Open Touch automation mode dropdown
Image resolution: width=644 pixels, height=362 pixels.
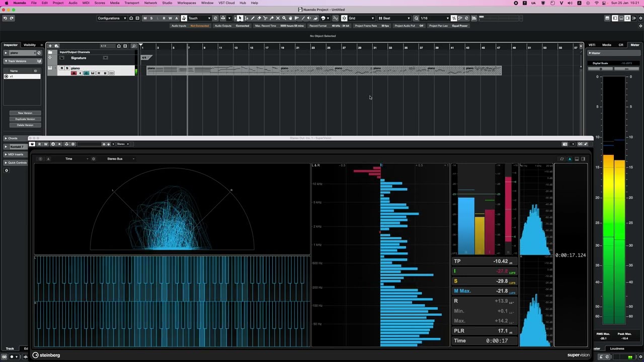tap(199, 18)
